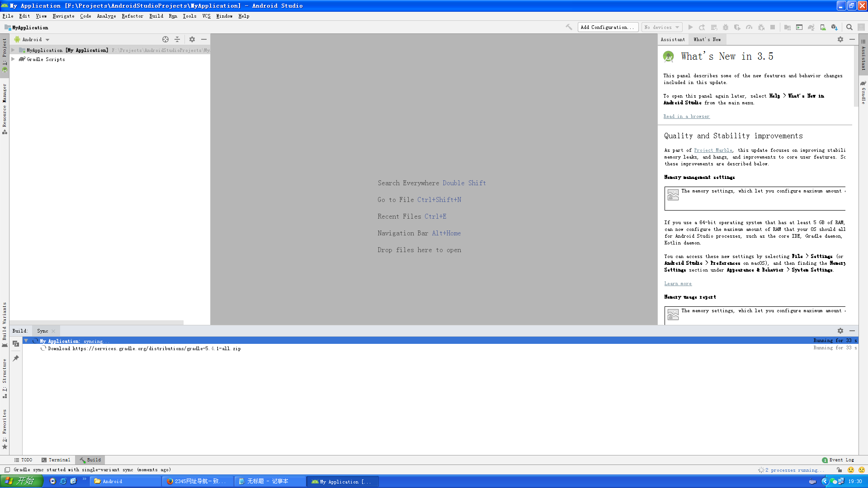868x488 pixels.
Task: Click the Project panel horizontal scrollbar
Action: pos(96,323)
